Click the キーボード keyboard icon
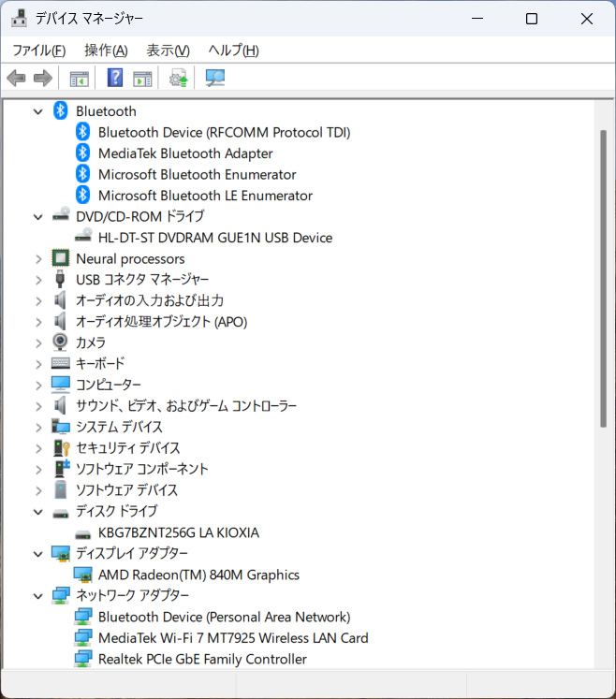616x699 pixels. point(61,363)
